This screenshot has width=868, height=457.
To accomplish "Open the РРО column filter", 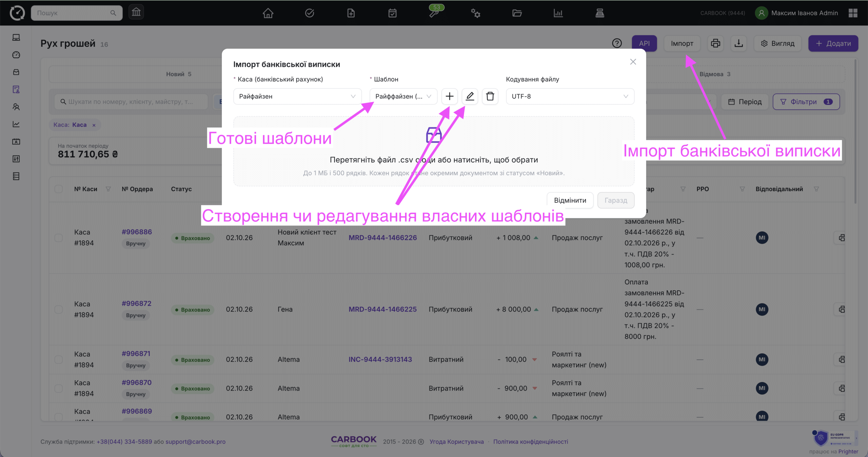I will 742,189.
